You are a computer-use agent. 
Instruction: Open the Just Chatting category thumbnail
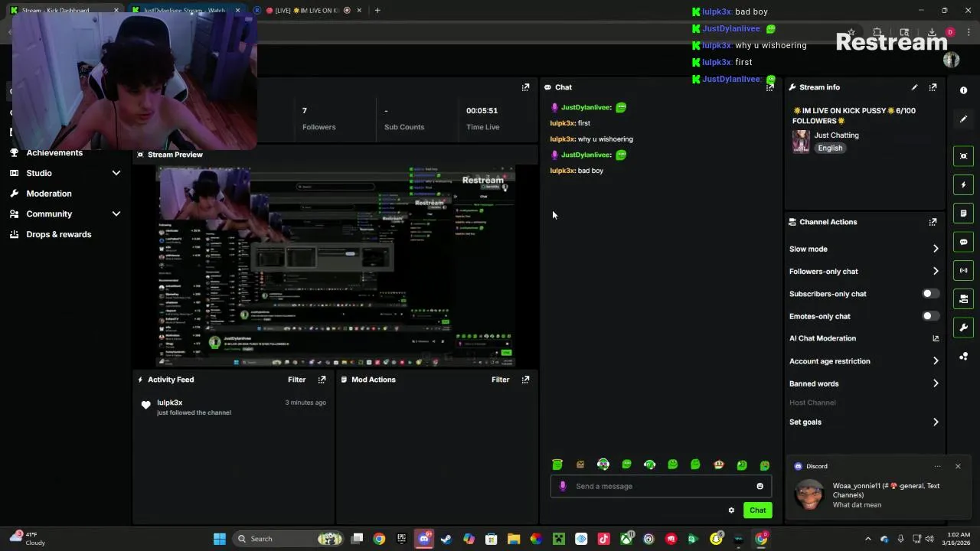tap(801, 142)
